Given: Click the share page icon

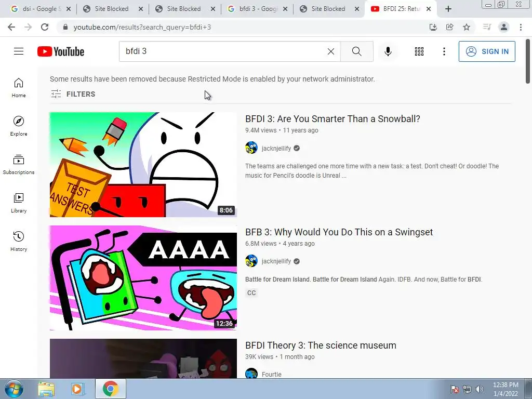Looking at the screenshot, I should 450,27.
